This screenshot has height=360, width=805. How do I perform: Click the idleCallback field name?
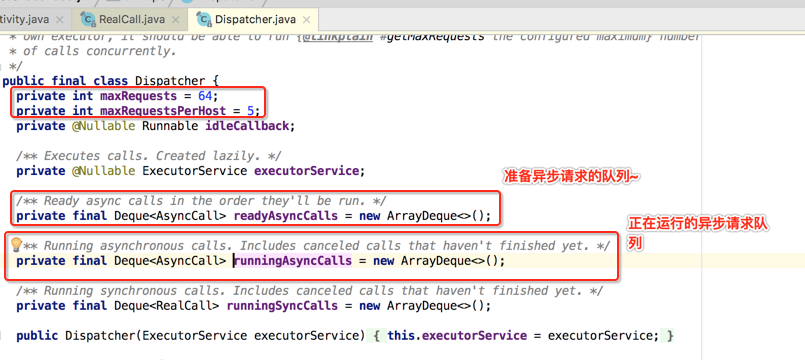click(247, 126)
